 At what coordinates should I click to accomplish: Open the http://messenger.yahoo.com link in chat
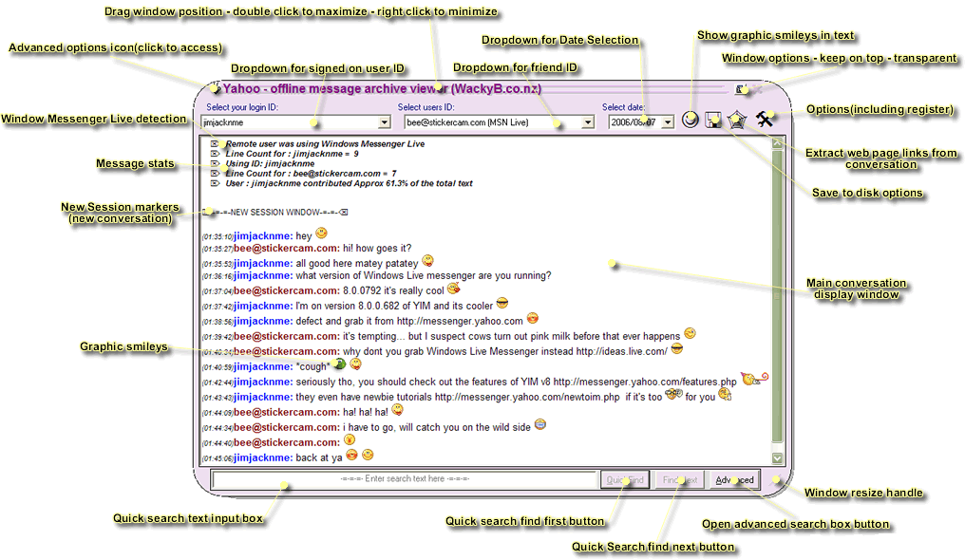pyautogui.click(x=460, y=321)
